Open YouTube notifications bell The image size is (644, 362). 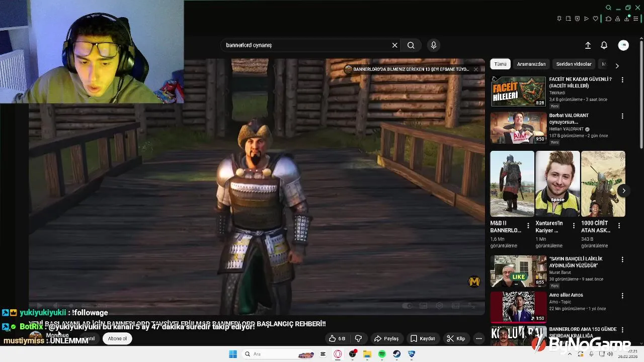[604, 45]
